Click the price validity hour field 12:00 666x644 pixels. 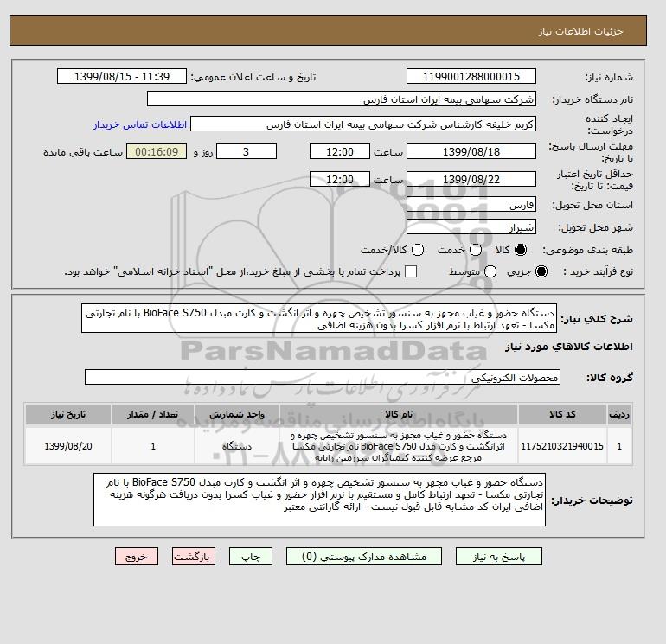point(339,179)
